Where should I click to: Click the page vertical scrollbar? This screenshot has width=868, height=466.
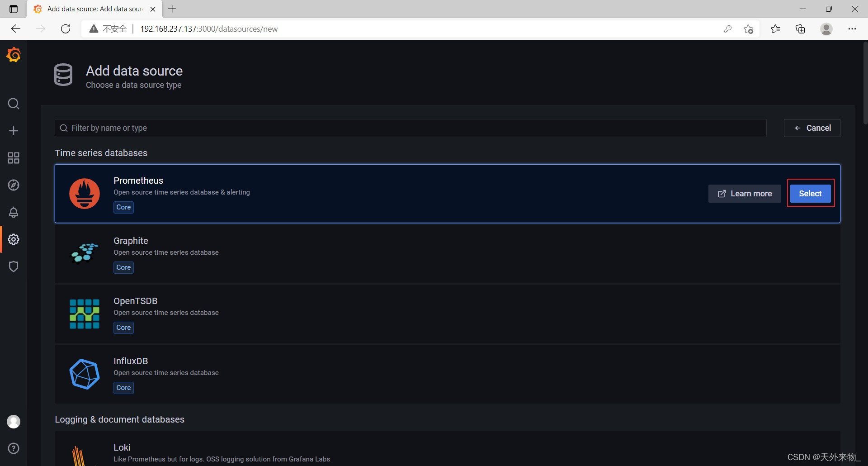click(x=865, y=83)
